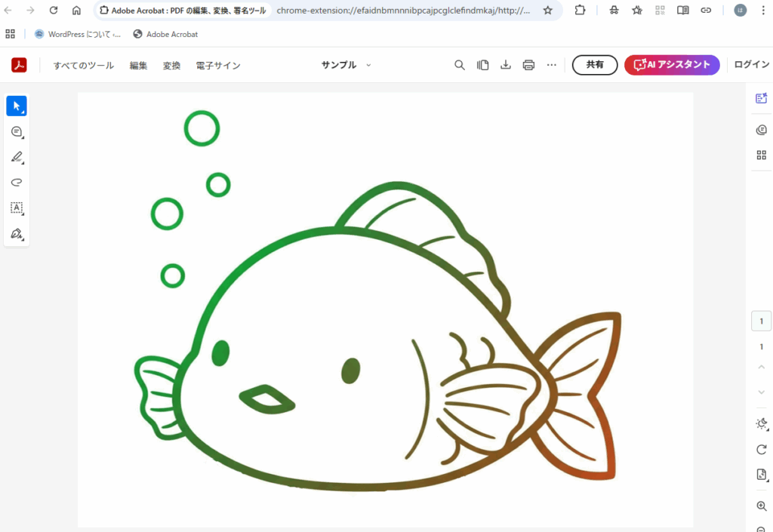773x532 pixels.
Task: Click the 共有 share button
Action: (x=595, y=65)
